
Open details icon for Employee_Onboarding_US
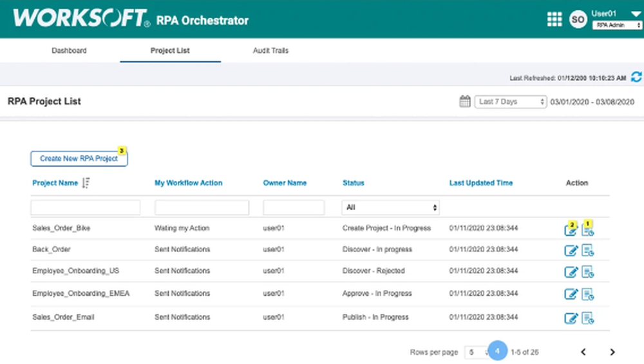pos(588,272)
